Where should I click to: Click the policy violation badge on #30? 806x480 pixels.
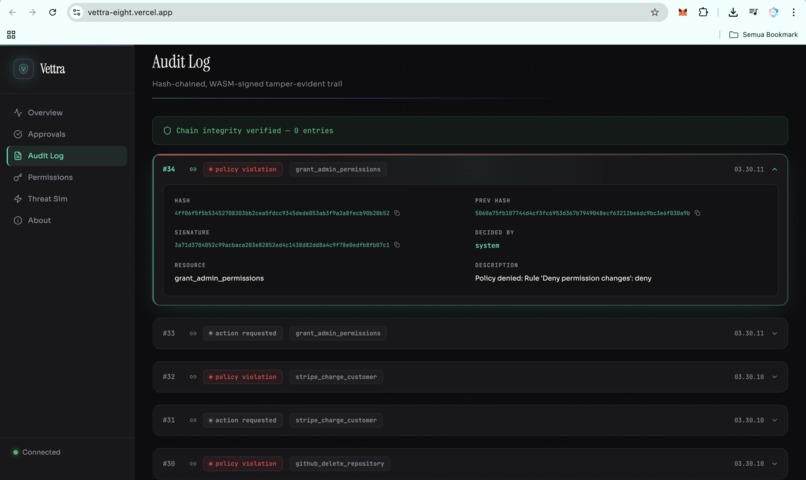point(243,464)
